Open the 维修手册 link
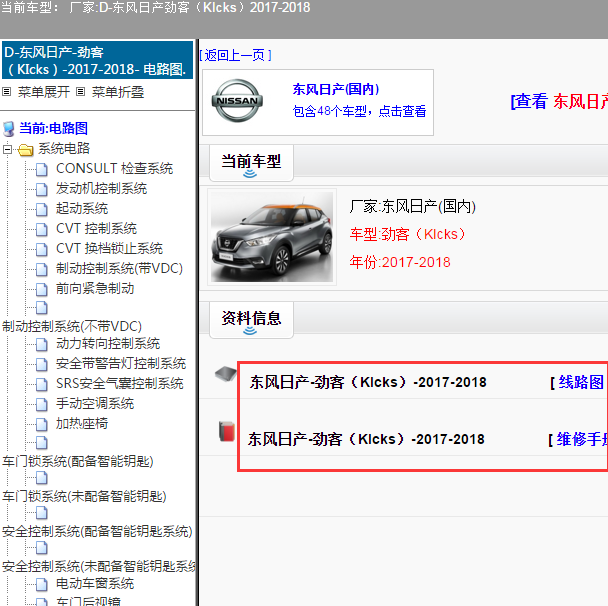 coord(582,439)
